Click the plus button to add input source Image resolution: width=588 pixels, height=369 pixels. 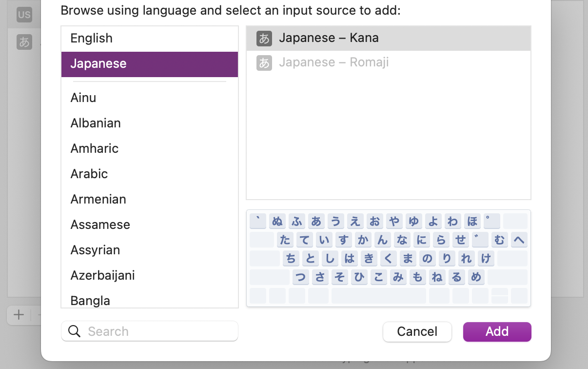tap(19, 315)
